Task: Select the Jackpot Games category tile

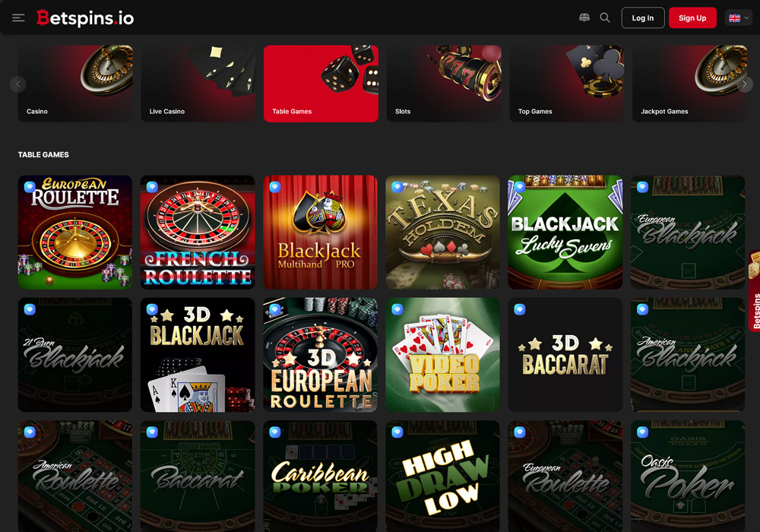Action: coord(690,84)
